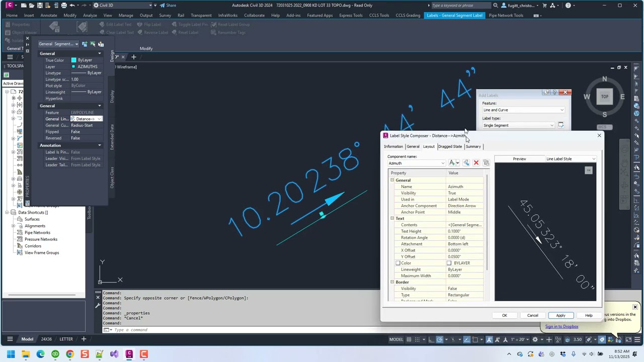Click the annotation monitor plus icon in status bar
The width and height of the screenshot is (644, 362).
(549, 339)
